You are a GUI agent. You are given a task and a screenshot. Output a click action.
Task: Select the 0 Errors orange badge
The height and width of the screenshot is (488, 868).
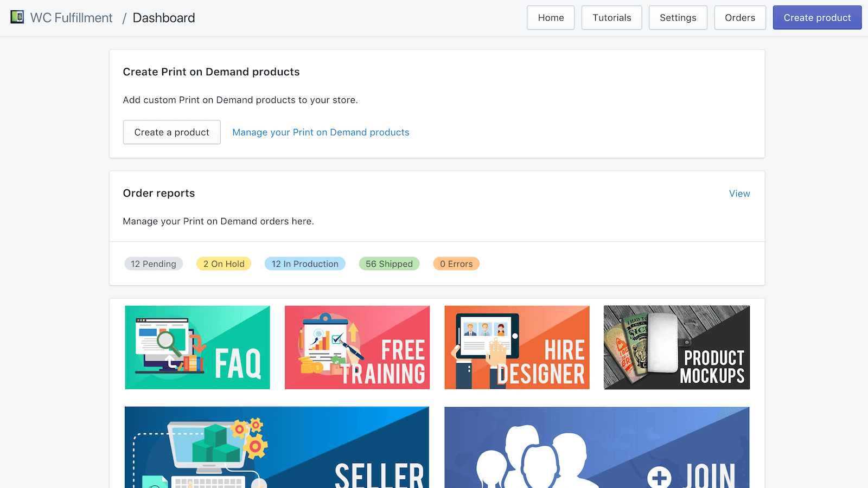(x=456, y=264)
